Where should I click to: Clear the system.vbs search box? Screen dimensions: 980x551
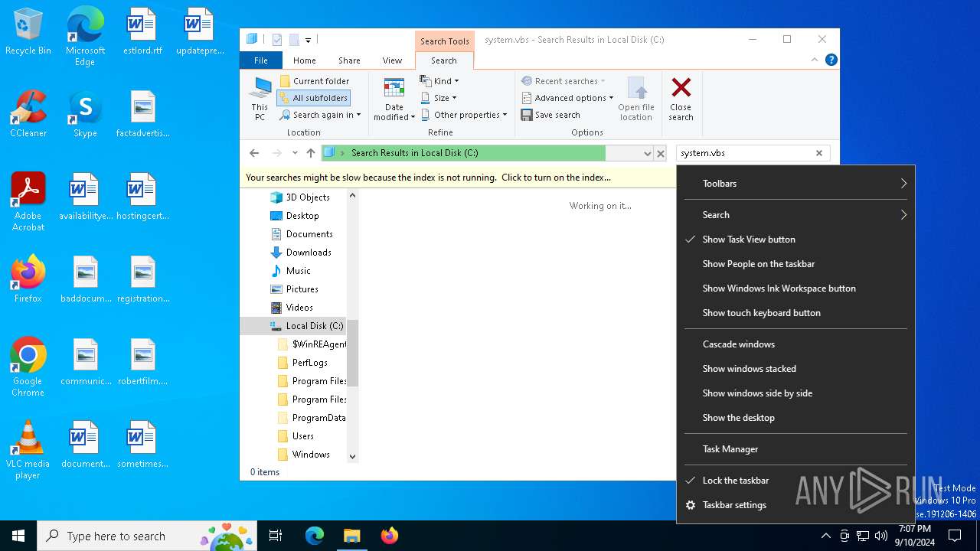819,153
